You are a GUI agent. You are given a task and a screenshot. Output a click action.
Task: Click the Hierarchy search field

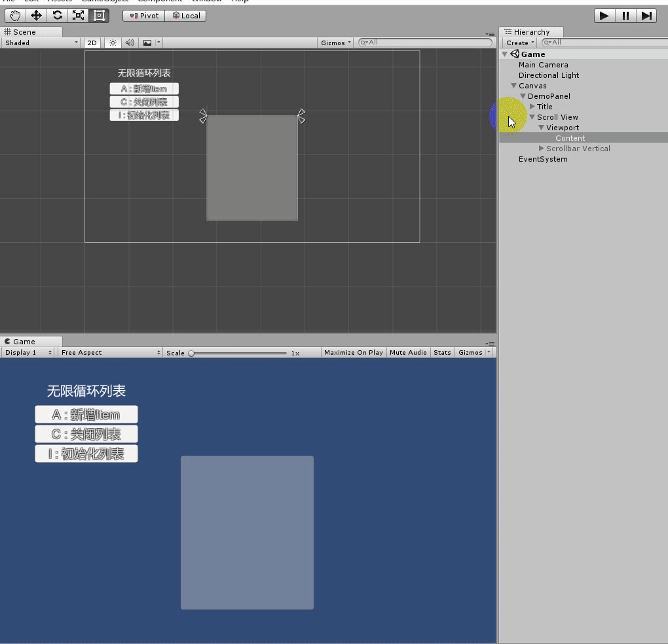(605, 43)
